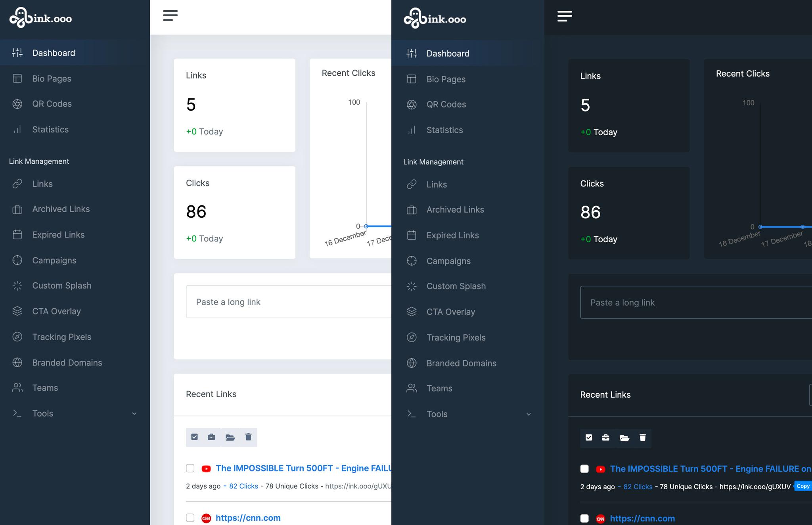Click the ink.ooo logo in the light sidebar
This screenshot has height=525, width=812.
tap(40, 18)
